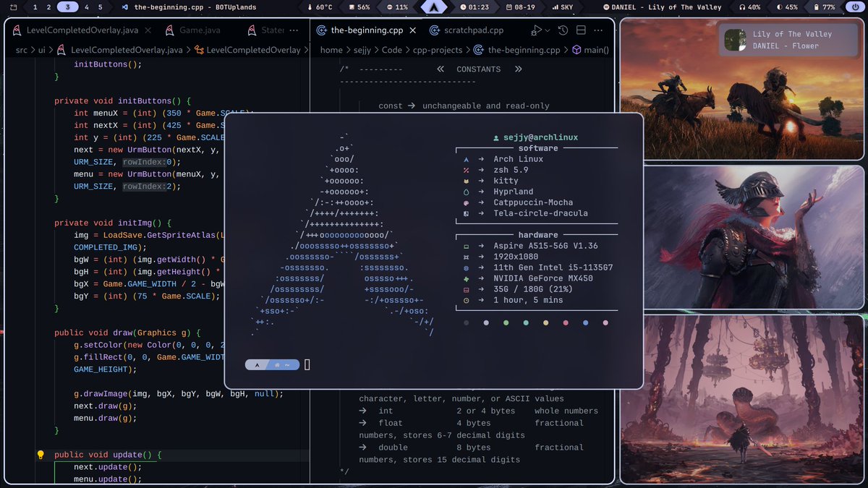Open the timeline history icon in the editor toolbar
This screenshot has width=868, height=488.
[563, 30]
